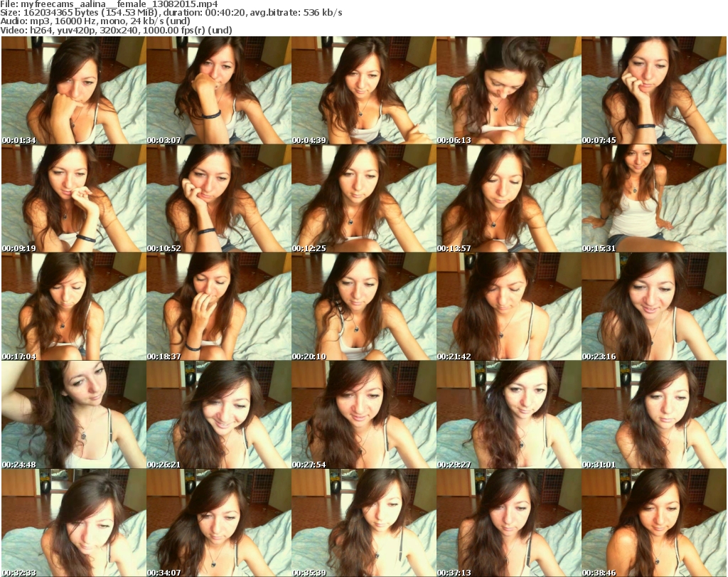Click the 00:26:21 video frame
The height and width of the screenshot is (577, 728).
[x=219, y=414]
